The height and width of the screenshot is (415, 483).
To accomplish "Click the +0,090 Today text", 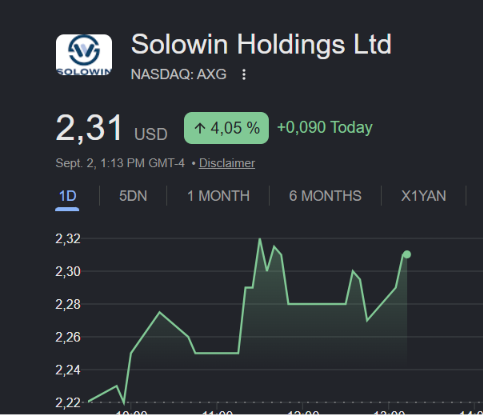I will point(325,128).
